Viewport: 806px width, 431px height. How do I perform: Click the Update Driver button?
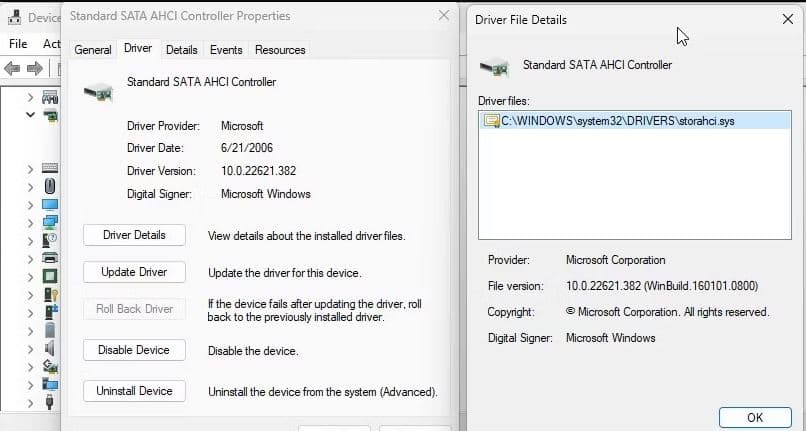click(x=134, y=272)
